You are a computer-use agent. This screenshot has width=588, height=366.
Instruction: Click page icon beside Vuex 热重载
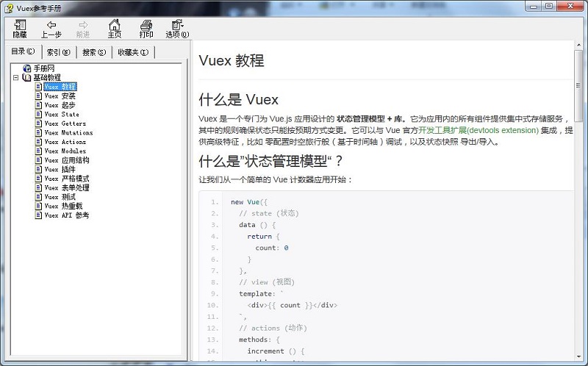click(x=38, y=206)
